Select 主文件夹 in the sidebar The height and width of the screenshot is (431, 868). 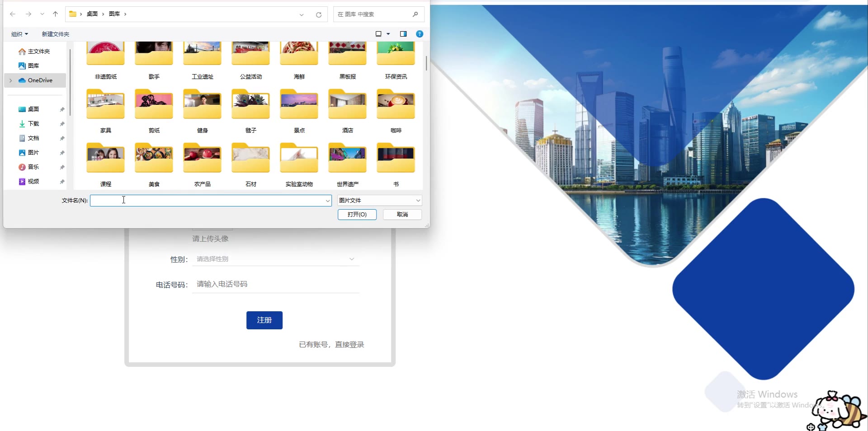35,52
